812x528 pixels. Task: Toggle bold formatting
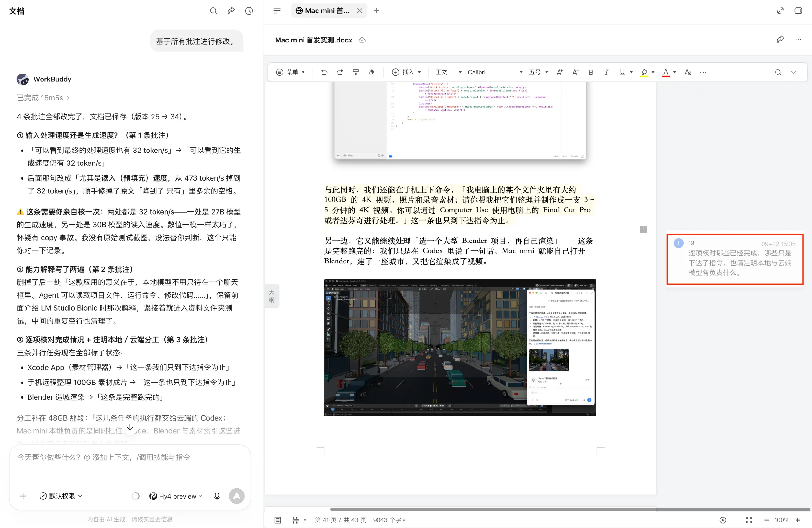coord(591,72)
